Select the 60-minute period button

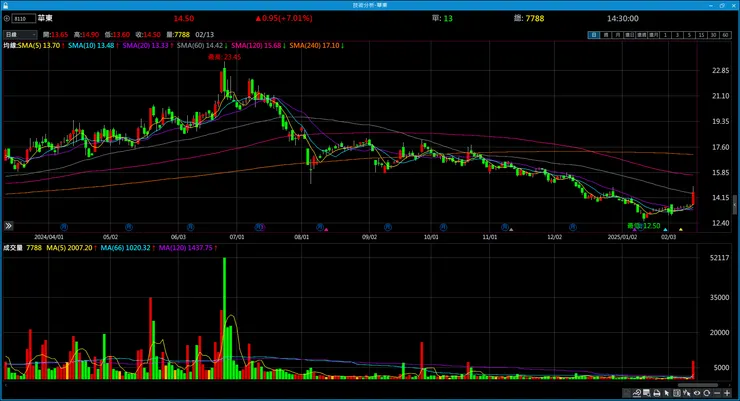[x=725, y=35]
